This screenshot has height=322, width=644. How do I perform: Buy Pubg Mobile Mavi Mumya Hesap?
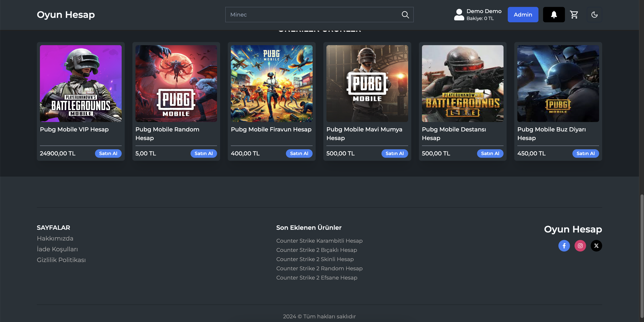point(395,154)
